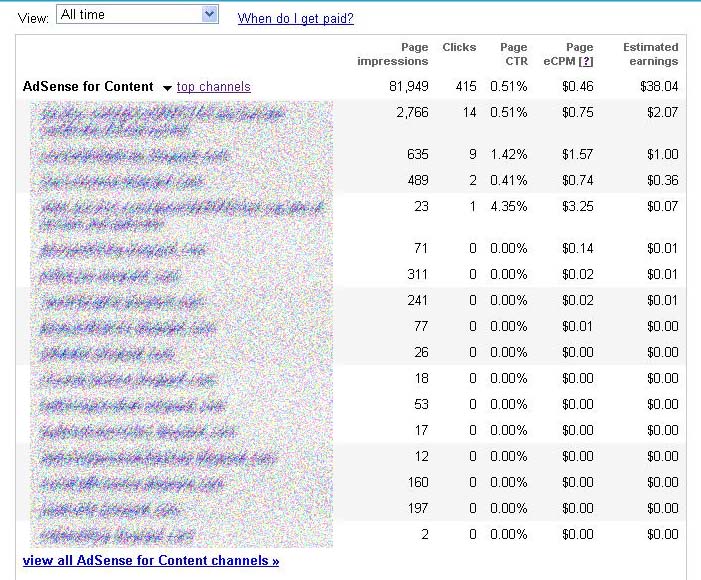Select the 26 impressions cell
The width and height of the screenshot is (701, 580).
coord(421,352)
